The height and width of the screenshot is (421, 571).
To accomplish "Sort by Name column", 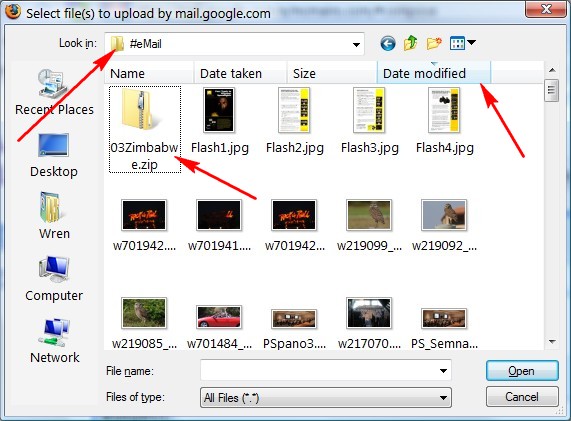I will pyautogui.click(x=149, y=74).
